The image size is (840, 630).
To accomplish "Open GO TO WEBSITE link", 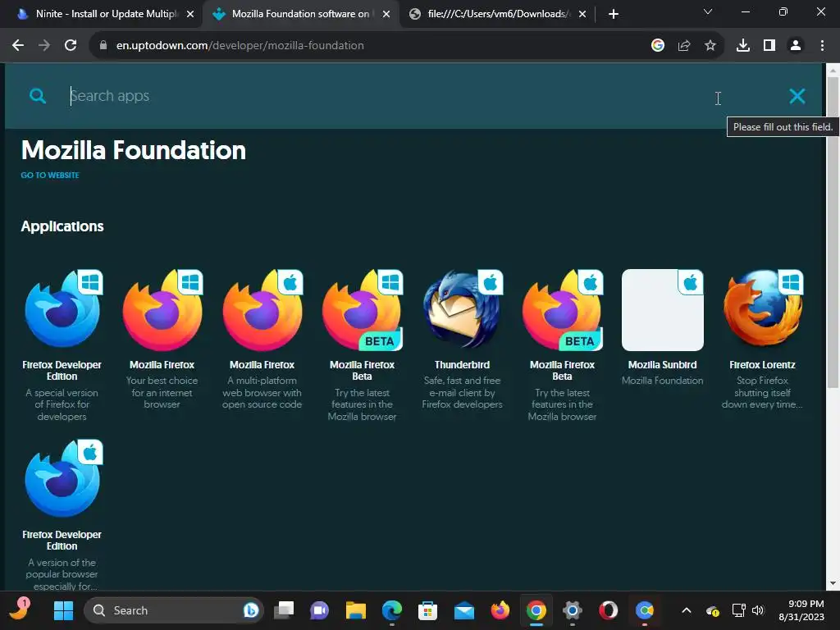I will [x=50, y=176].
